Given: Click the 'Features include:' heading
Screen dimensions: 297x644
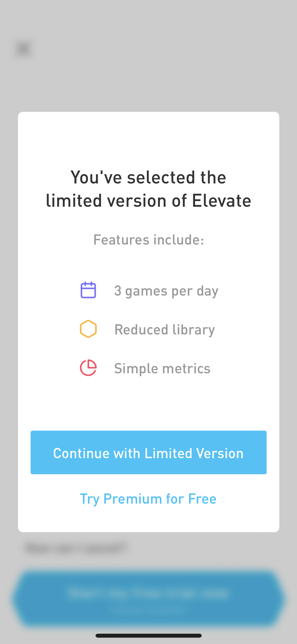Looking at the screenshot, I should click(x=148, y=240).
